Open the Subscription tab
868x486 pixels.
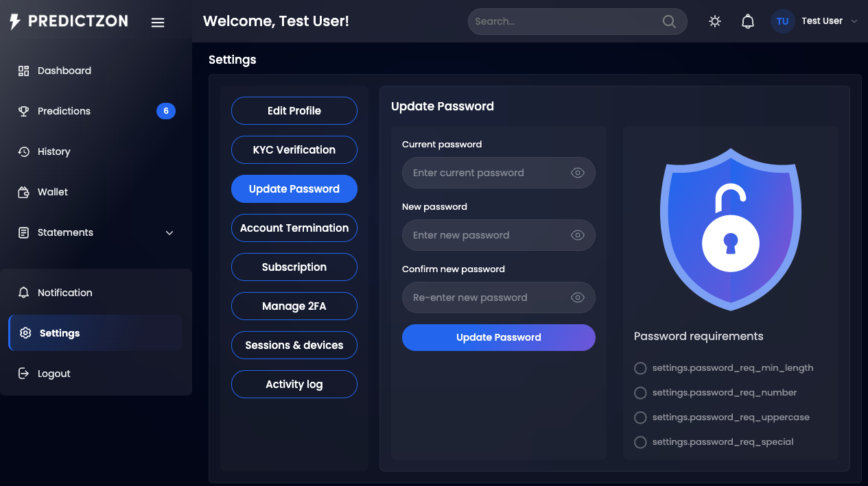pyautogui.click(x=294, y=267)
